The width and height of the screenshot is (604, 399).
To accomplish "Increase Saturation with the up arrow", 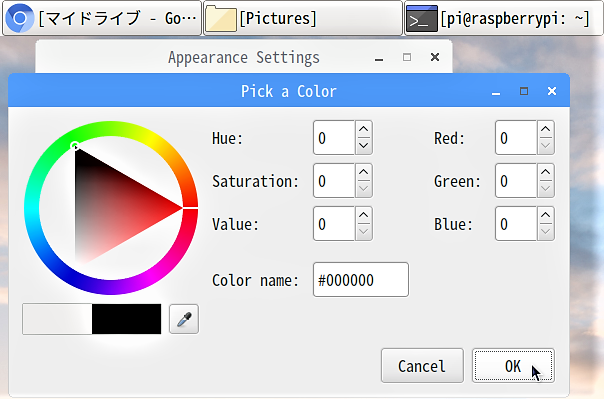I will pyautogui.click(x=364, y=172).
